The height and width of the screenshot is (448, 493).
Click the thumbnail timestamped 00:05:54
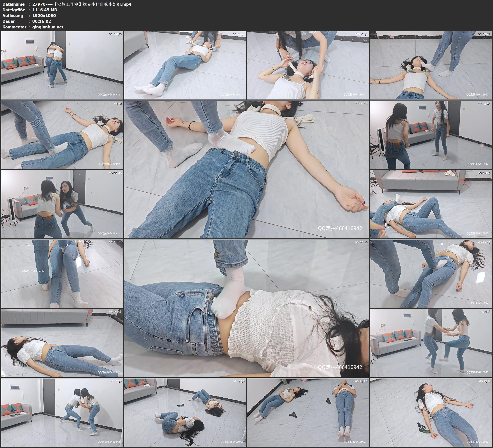point(430,135)
